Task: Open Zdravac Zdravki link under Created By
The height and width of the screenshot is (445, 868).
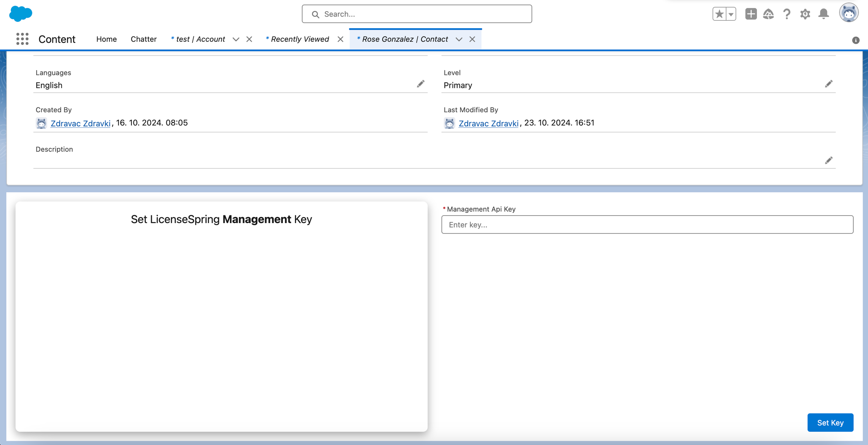Action: tap(80, 123)
